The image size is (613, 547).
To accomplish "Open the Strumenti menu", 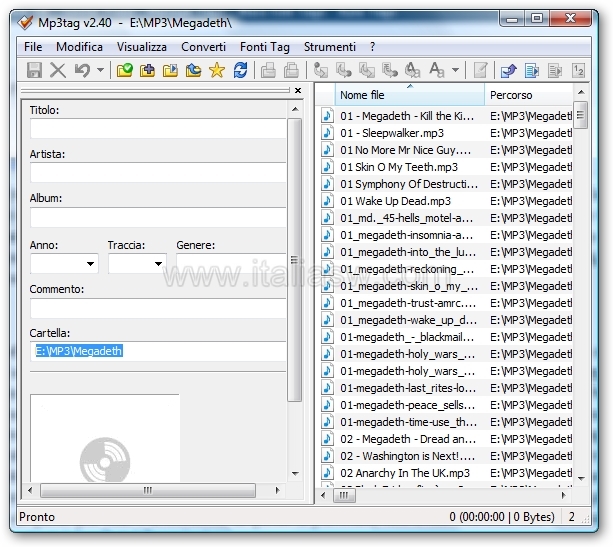I will [330, 47].
